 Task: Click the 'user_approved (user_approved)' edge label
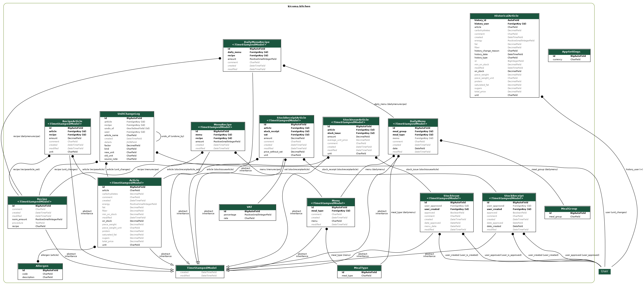(582, 255)
